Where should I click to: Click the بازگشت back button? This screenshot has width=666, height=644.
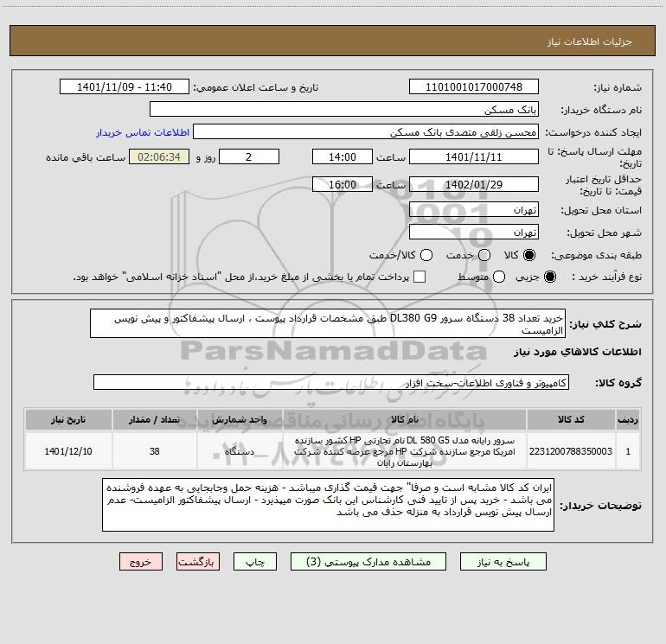[198, 562]
